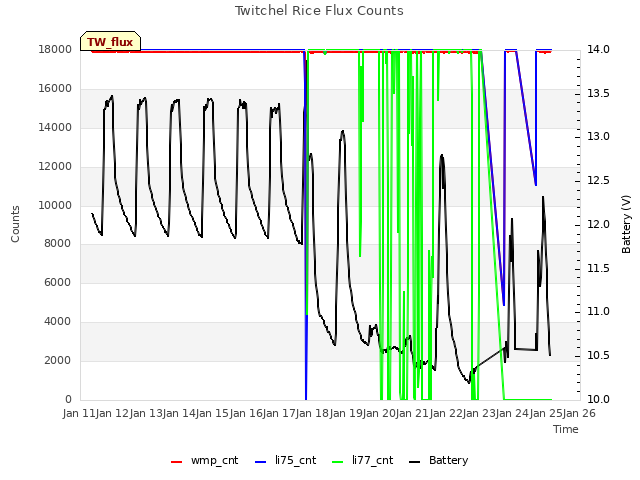Click the 18000 tick on Counts axis
640x480 pixels.
[55, 49]
